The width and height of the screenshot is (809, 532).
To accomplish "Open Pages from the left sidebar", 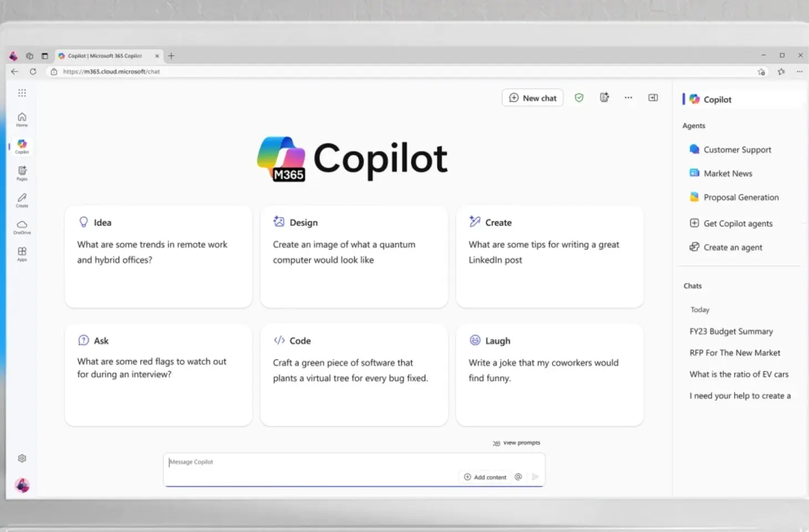I will pos(22,173).
